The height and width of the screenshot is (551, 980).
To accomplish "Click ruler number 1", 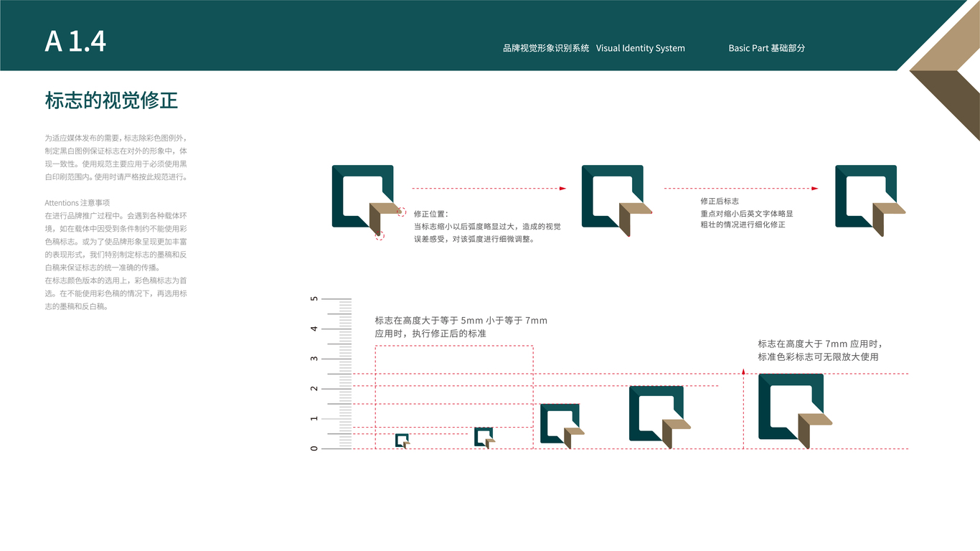I will click(x=314, y=418).
